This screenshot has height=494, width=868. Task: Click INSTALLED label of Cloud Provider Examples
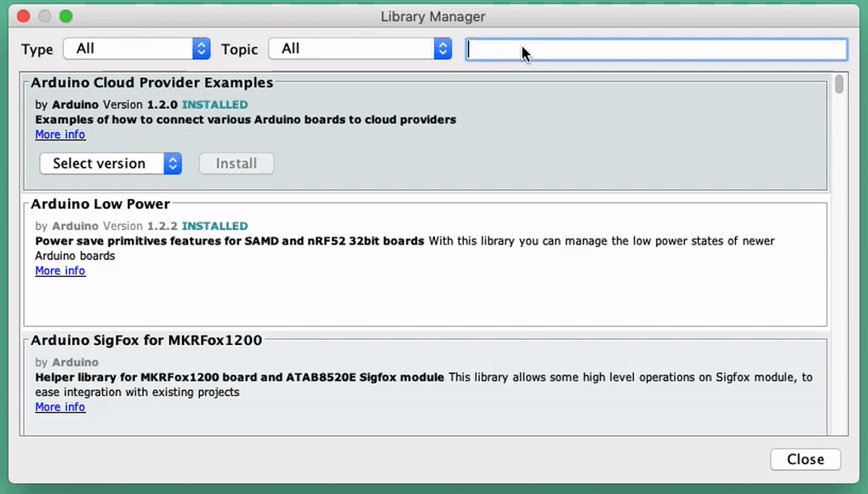tap(214, 105)
